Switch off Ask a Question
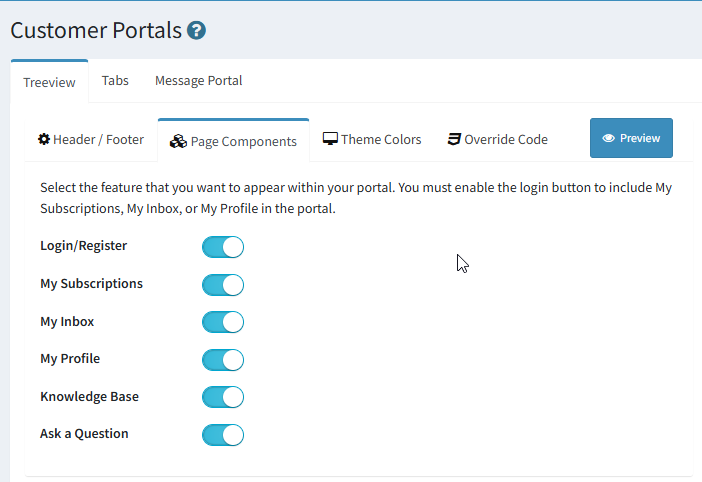 tap(223, 435)
